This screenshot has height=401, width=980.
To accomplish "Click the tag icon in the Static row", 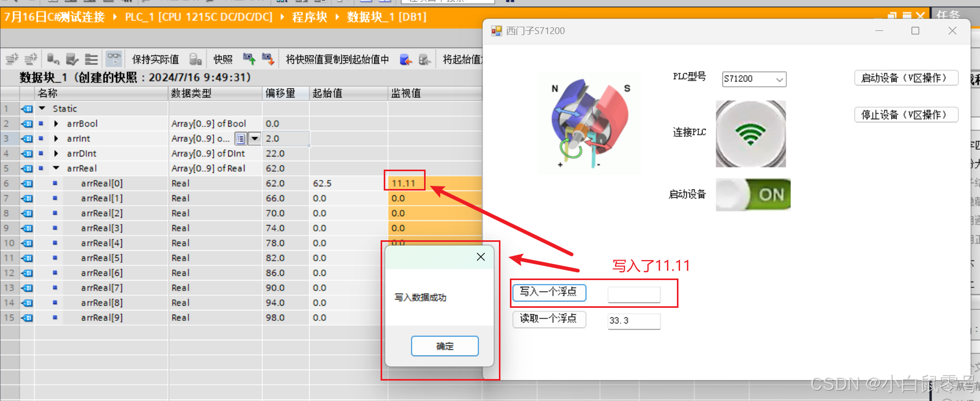I will [x=27, y=109].
